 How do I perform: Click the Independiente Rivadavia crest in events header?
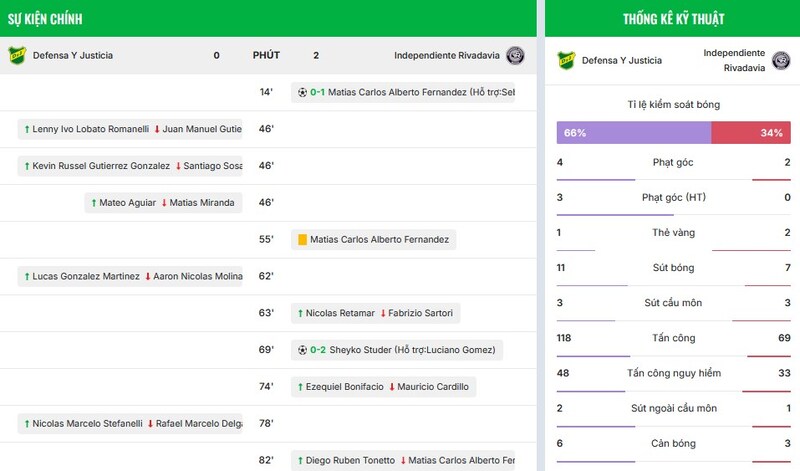pos(516,55)
